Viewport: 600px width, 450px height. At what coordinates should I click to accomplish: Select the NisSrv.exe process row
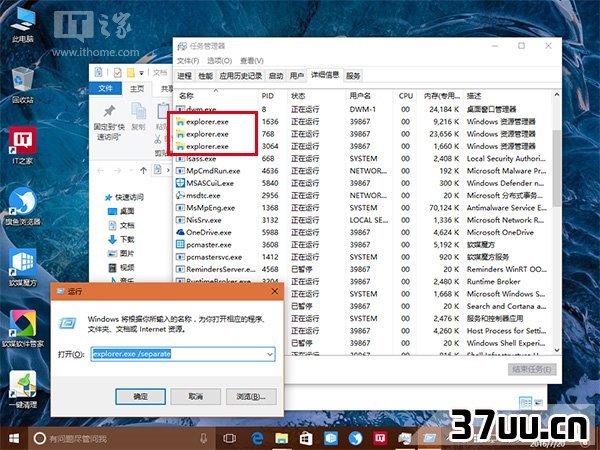click(x=363, y=220)
